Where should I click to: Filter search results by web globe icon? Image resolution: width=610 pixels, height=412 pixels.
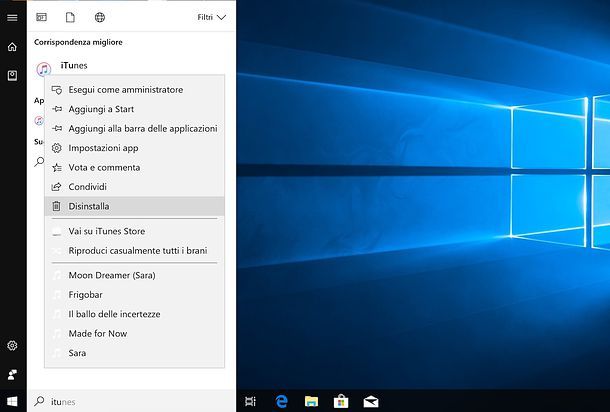pyautogui.click(x=100, y=17)
